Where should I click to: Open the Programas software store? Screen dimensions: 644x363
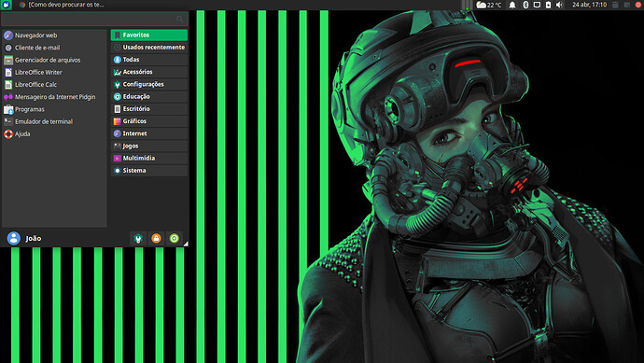point(54,109)
